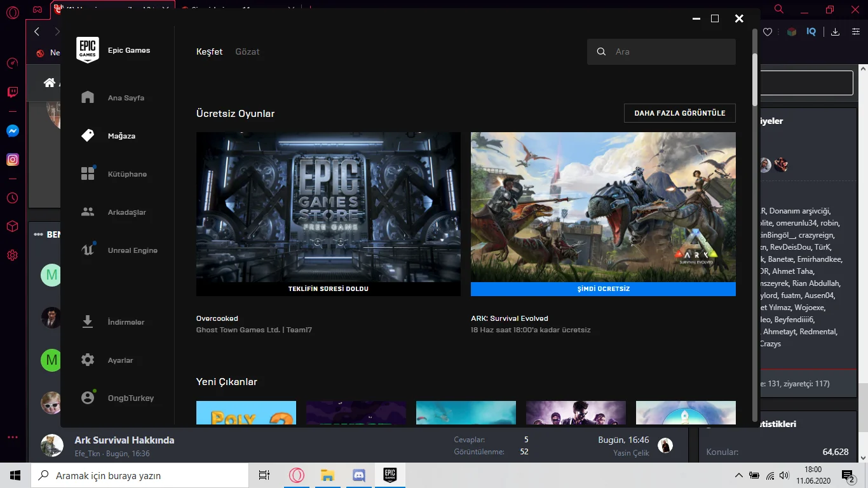Select Mağaza in the launcher sidebar

[x=121, y=136]
